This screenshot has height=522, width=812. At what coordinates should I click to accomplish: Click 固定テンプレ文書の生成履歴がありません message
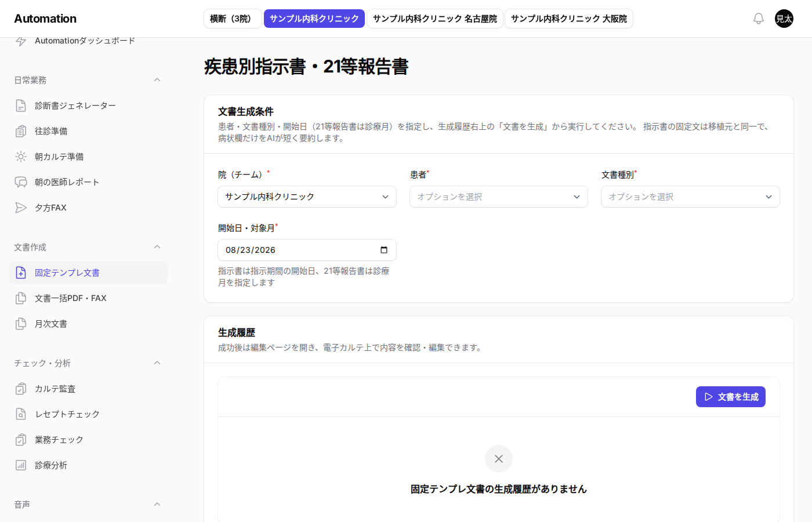(x=499, y=489)
